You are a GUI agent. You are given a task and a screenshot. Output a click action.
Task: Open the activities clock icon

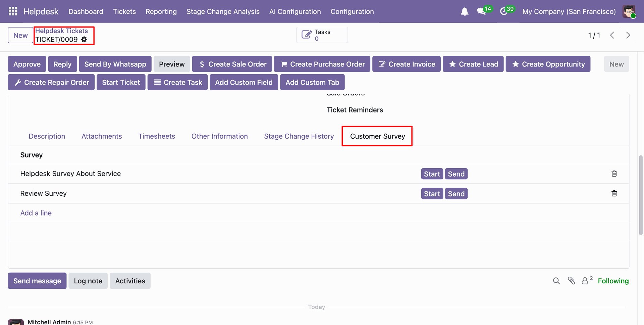(504, 12)
